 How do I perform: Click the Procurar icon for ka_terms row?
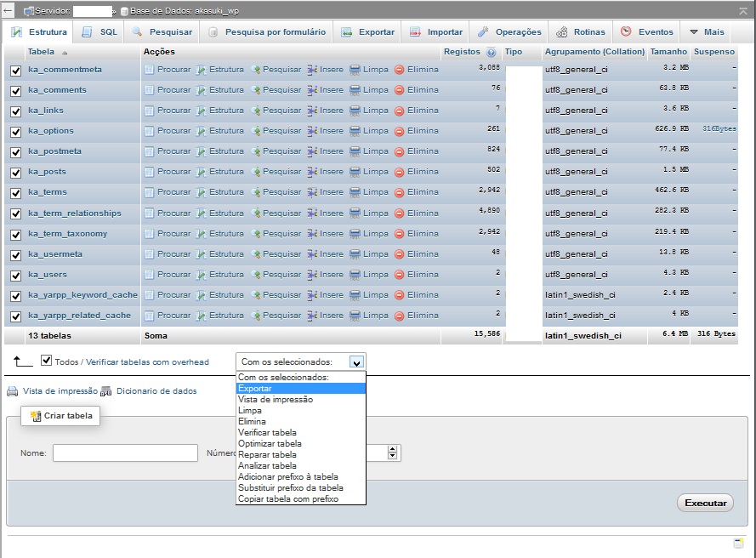149,192
